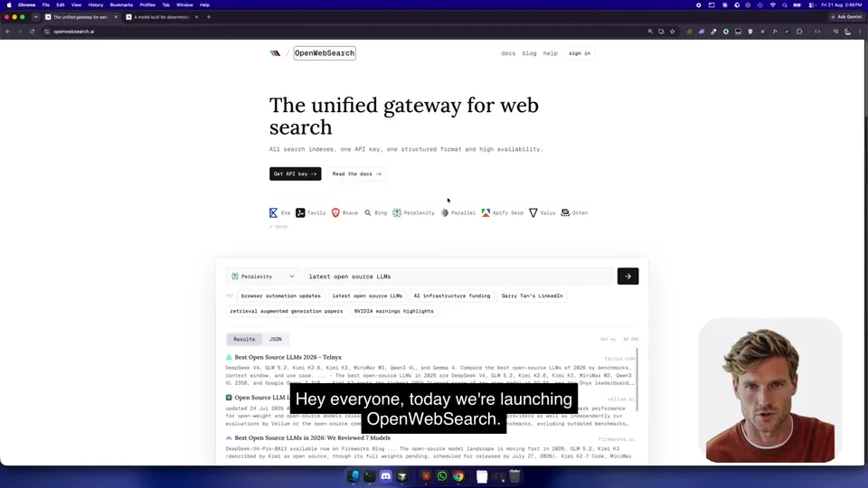Screen dimensions: 868x488
Task: Submit the search with the arrow button
Action: point(627,277)
